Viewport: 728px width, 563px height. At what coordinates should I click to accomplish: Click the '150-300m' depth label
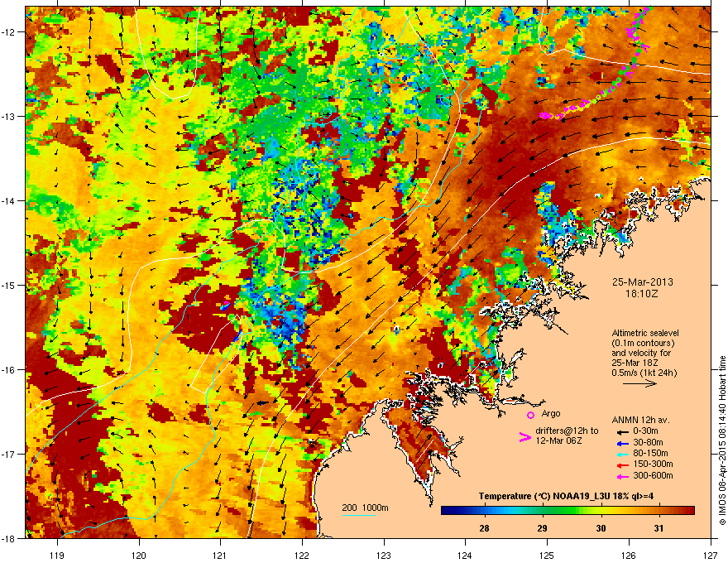[x=653, y=464]
